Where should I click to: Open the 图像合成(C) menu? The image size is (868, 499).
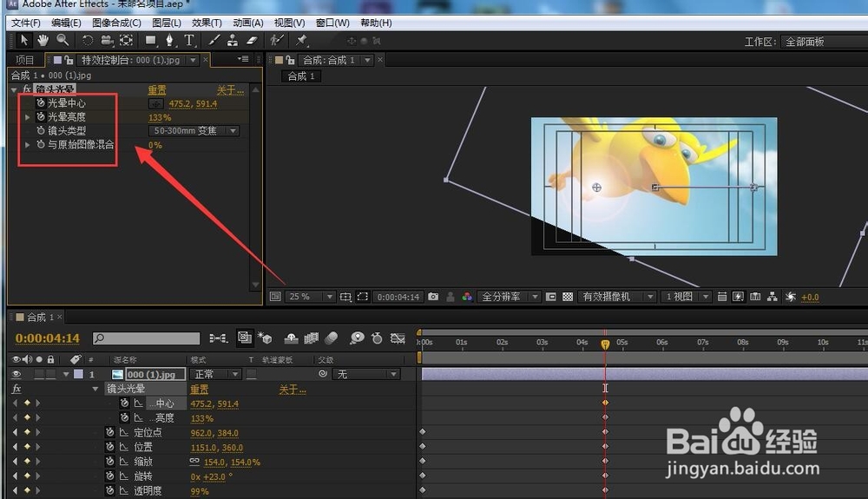(116, 23)
